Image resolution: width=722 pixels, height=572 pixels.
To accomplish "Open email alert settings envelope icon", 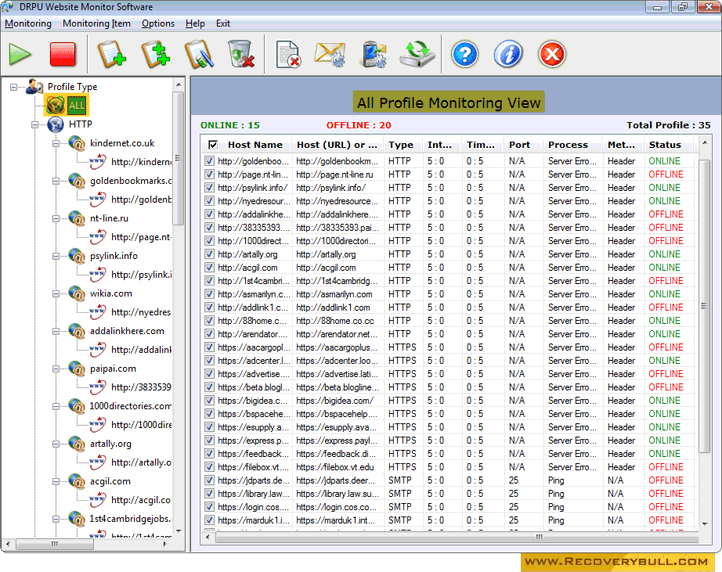I will 330,54.
